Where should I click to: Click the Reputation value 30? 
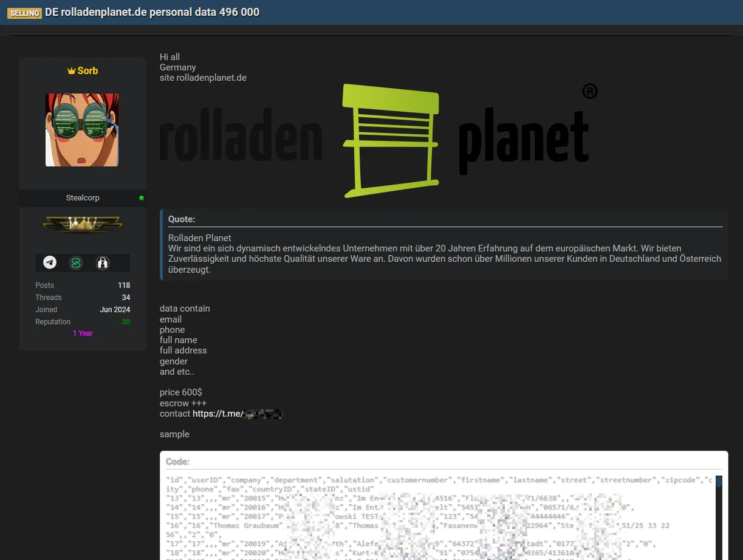pyautogui.click(x=126, y=322)
